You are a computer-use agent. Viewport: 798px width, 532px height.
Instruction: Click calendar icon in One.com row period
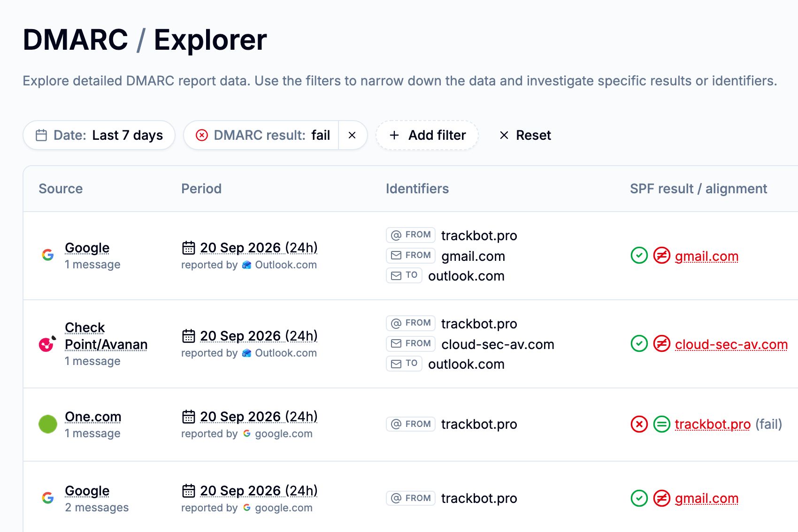point(188,417)
